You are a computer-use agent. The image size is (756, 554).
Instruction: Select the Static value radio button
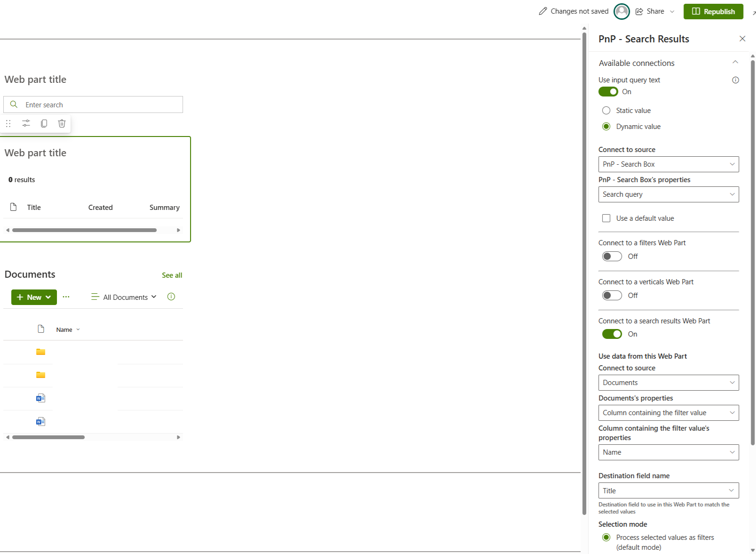pos(606,110)
